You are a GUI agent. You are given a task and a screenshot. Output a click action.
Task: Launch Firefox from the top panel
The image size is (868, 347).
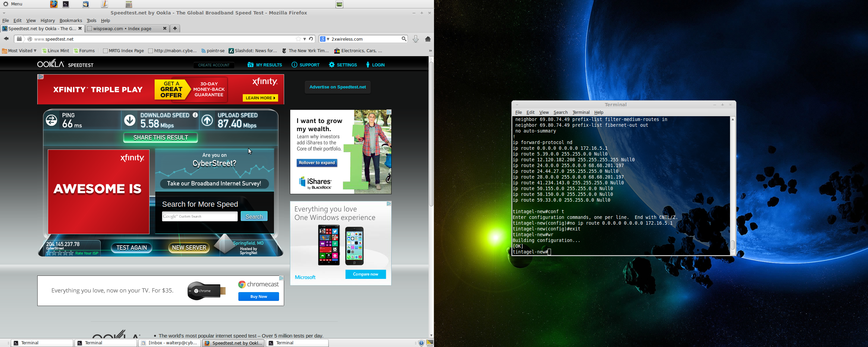click(x=54, y=4)
